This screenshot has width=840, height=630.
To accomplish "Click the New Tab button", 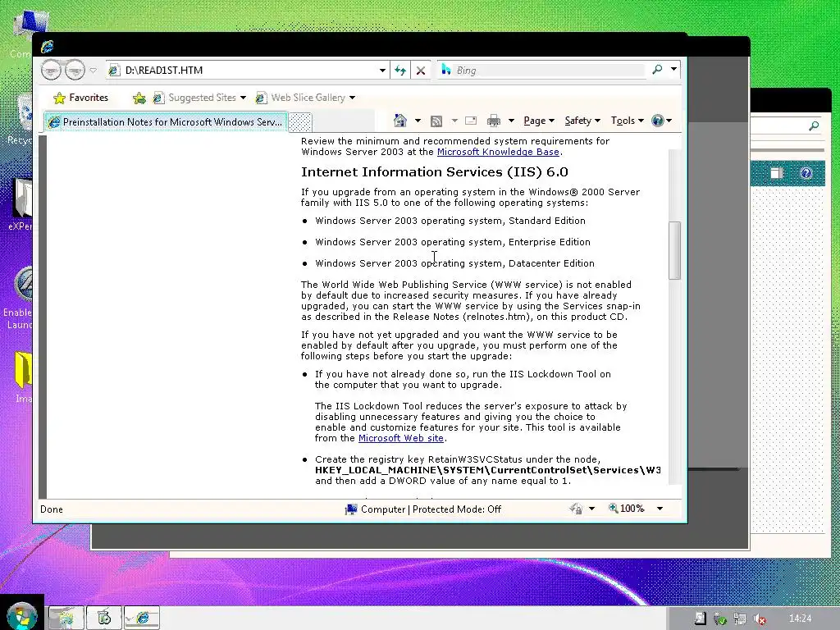I will point(300,122).
